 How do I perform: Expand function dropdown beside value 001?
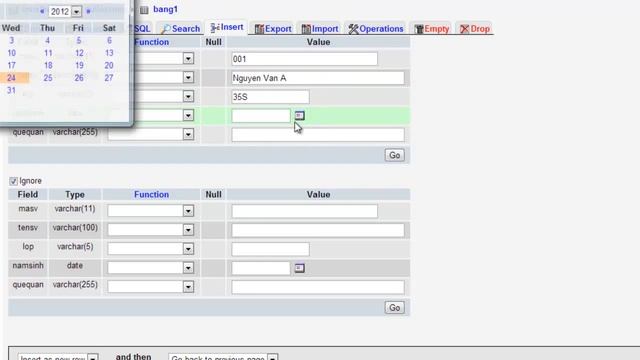click(x=188, y=59)
